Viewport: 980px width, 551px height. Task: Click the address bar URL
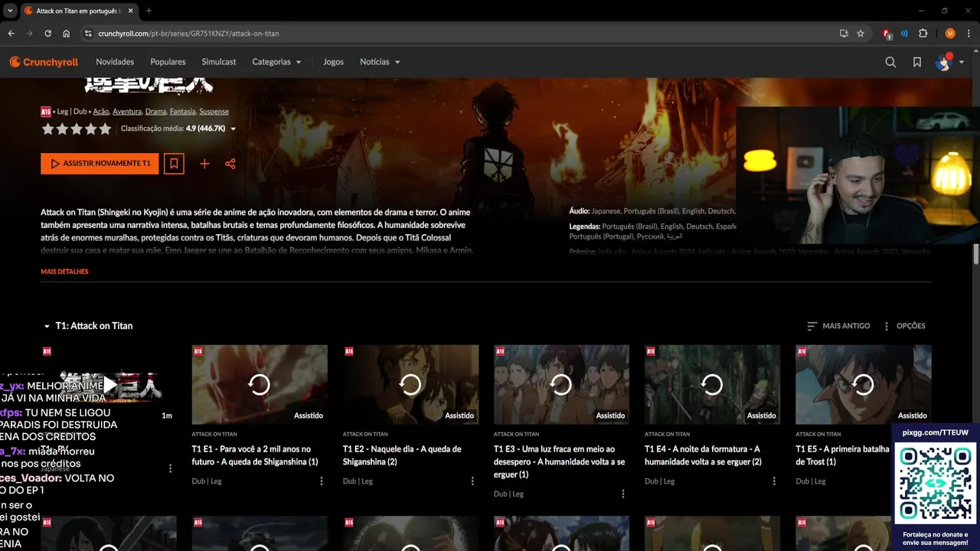pyautogui.click(x=188, y=34)
